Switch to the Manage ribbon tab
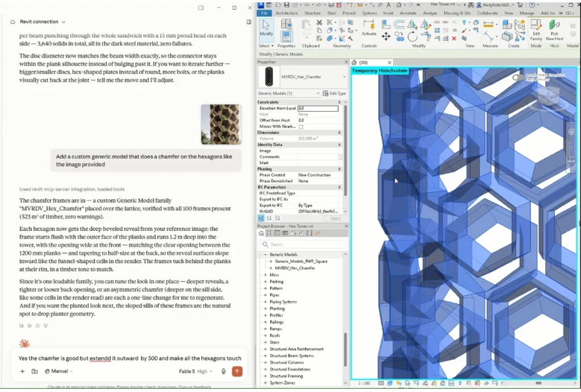581x392 pixels. pyautogui.click(x=527, y=13)
